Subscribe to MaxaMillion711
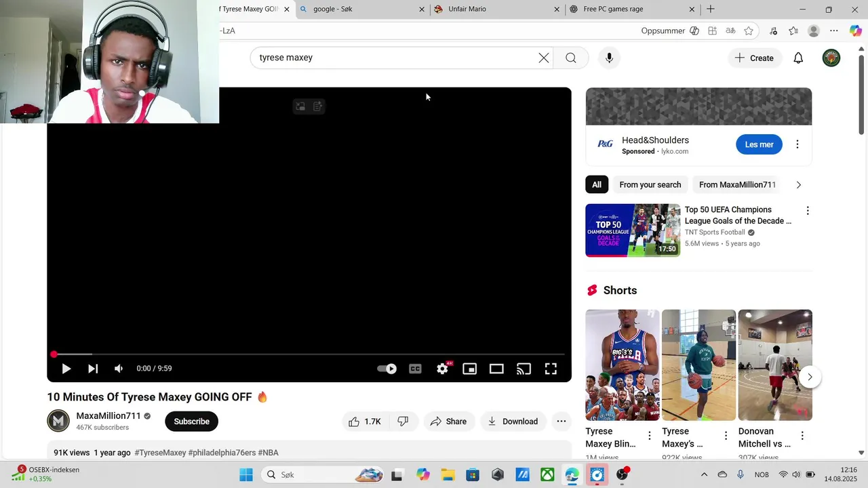The width and height of the screenshot is (868, 488). (x=191, y=422)
